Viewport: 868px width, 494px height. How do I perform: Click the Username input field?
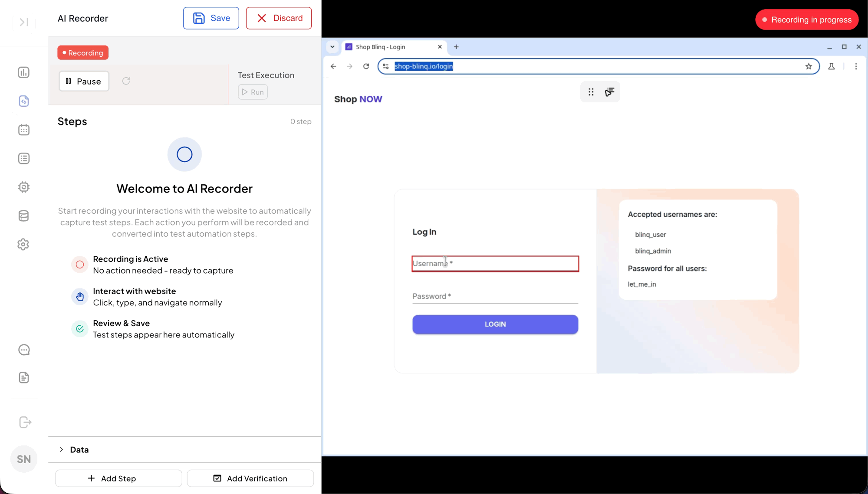coord(495,264)
